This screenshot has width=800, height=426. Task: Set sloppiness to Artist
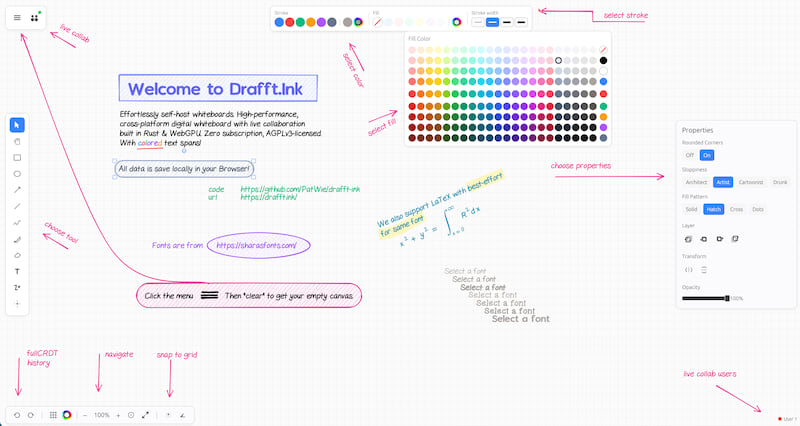[x=723, y=182]
